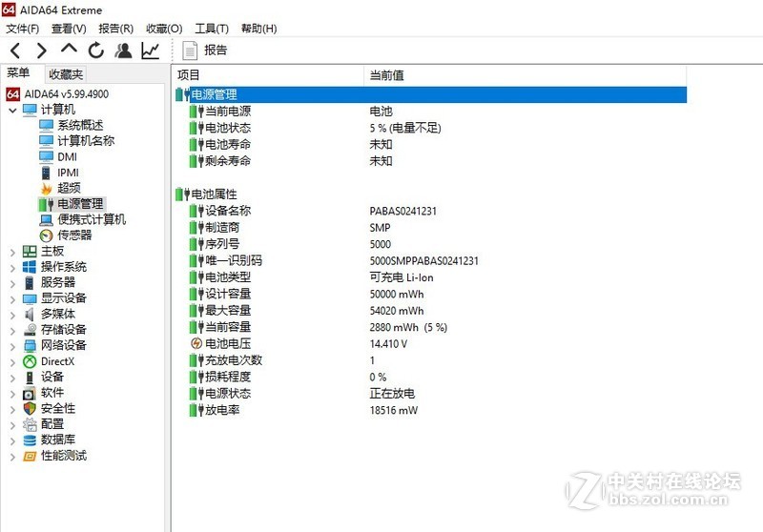Click the Back navigation arrow
This screenshot has height=532, width=763.
point(15,51)
